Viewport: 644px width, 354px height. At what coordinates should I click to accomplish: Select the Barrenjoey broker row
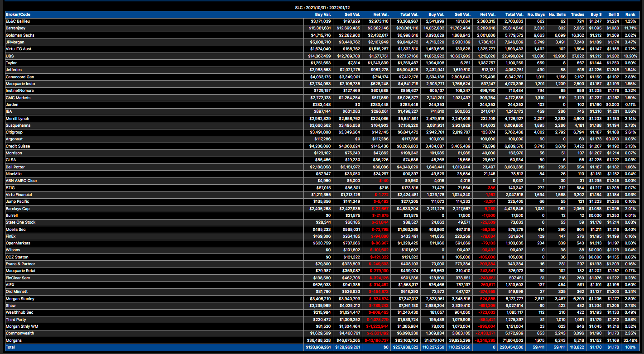(321, 28)
